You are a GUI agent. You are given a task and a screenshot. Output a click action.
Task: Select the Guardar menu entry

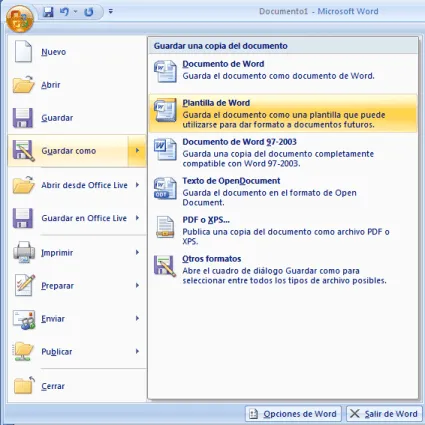point(77,118)
